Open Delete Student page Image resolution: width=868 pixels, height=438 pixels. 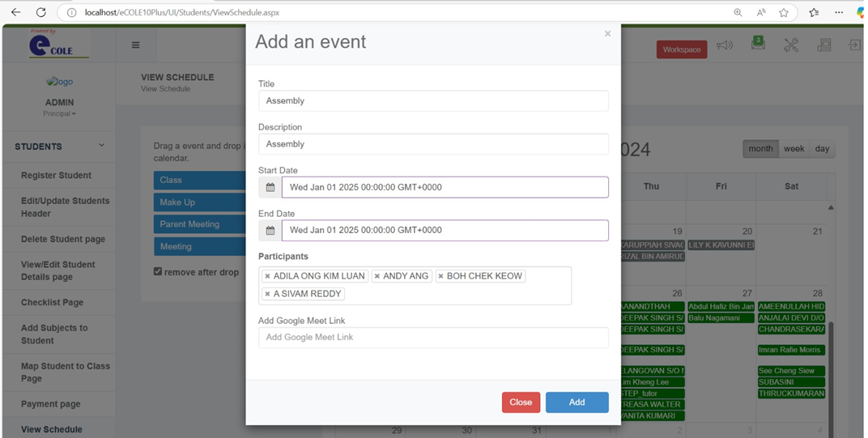(x=63, y=239)
